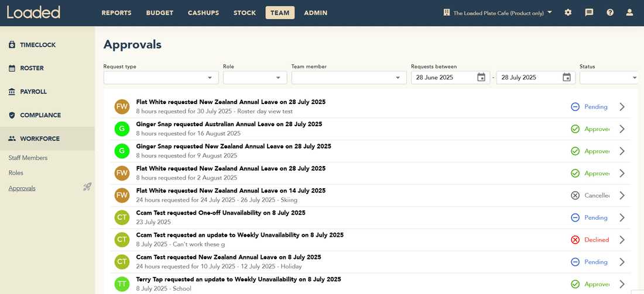
Task: Go to Roles in the sidebar
Action: (16, 173)
